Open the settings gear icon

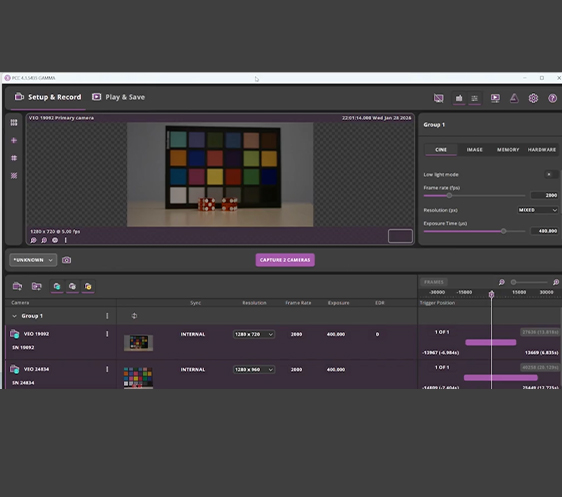point(533,98)
